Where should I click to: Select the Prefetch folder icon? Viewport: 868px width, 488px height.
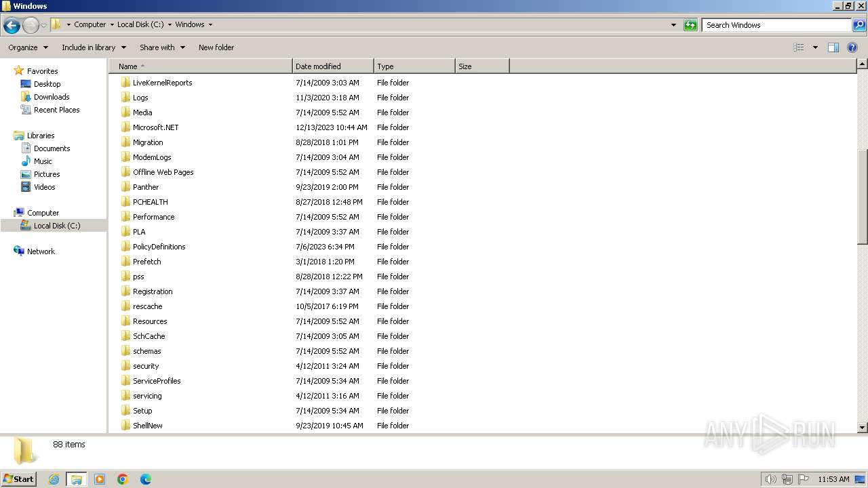(125, 262)
